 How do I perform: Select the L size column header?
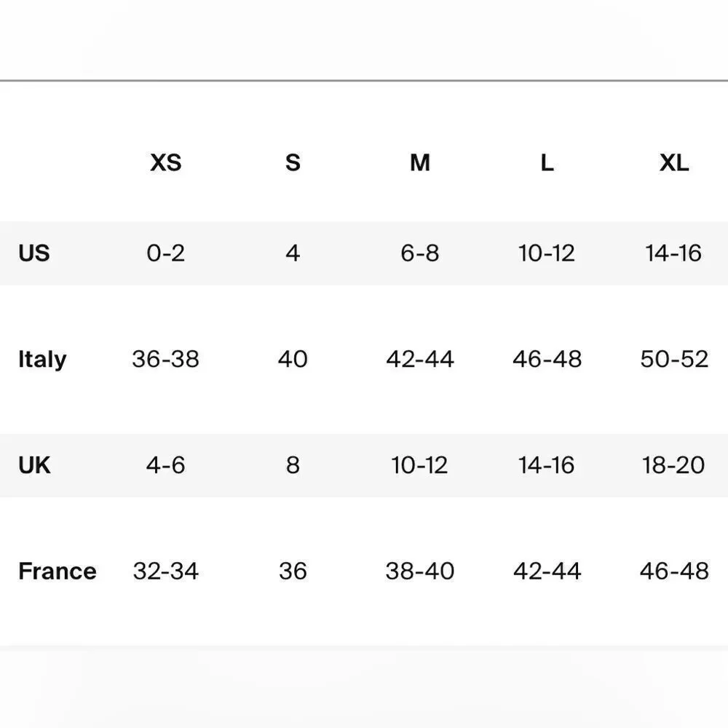coord(547,162)
